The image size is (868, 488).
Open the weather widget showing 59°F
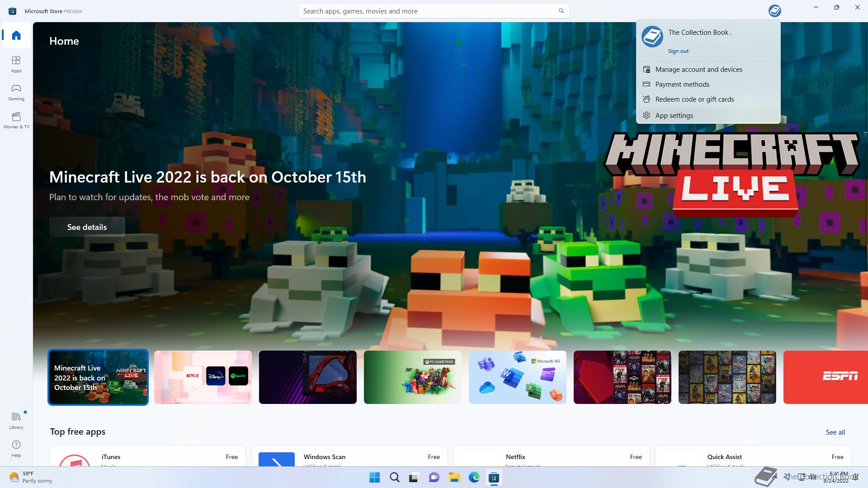pyautogui.click(x=31, y=477)
